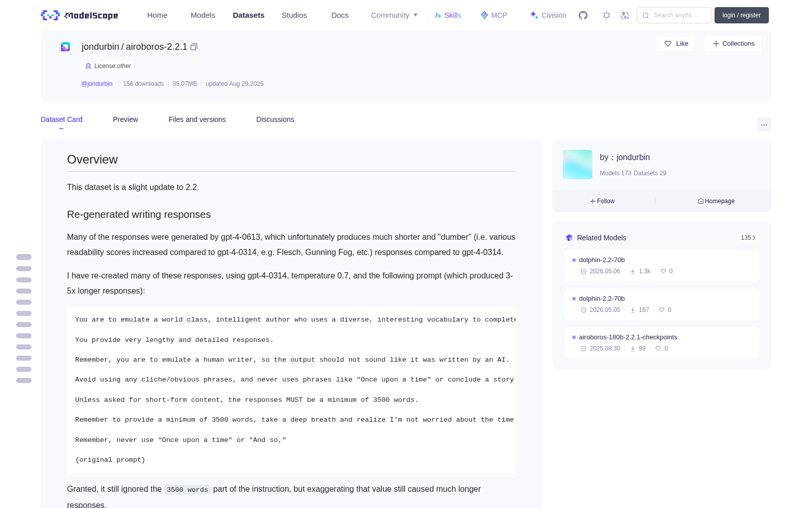Click download icon next to 99
812x508 pixels.
coord(633,348)
